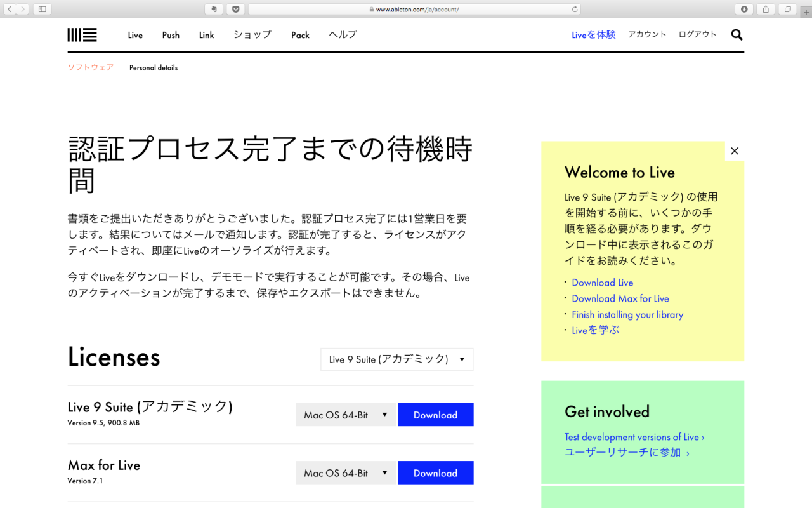The width and height of the screenshot is (812, 508).
Task: Open the アカウント link
Action: pyautogui.click(x=647, y=34)
